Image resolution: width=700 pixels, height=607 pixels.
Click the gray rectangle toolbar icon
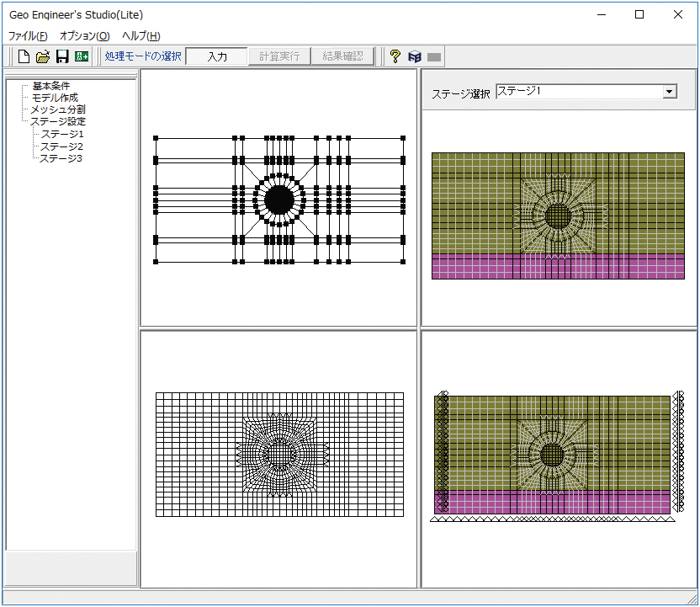(x=434, y=56)
